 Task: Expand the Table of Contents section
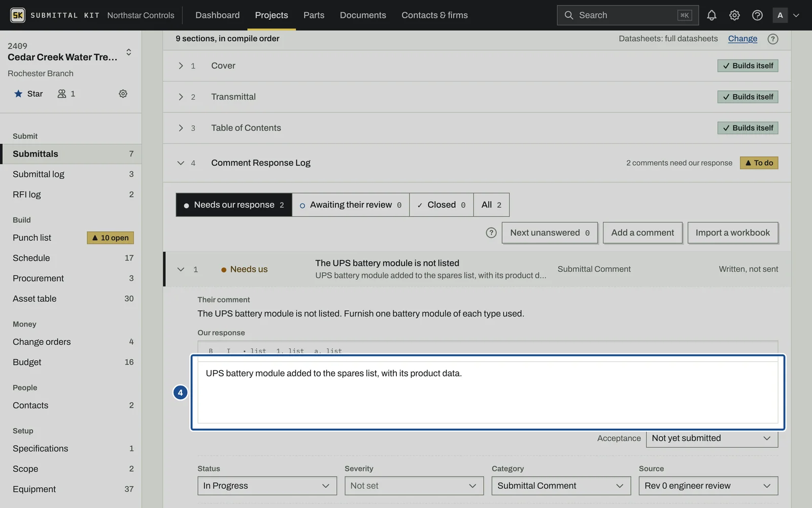click(181, 128)
